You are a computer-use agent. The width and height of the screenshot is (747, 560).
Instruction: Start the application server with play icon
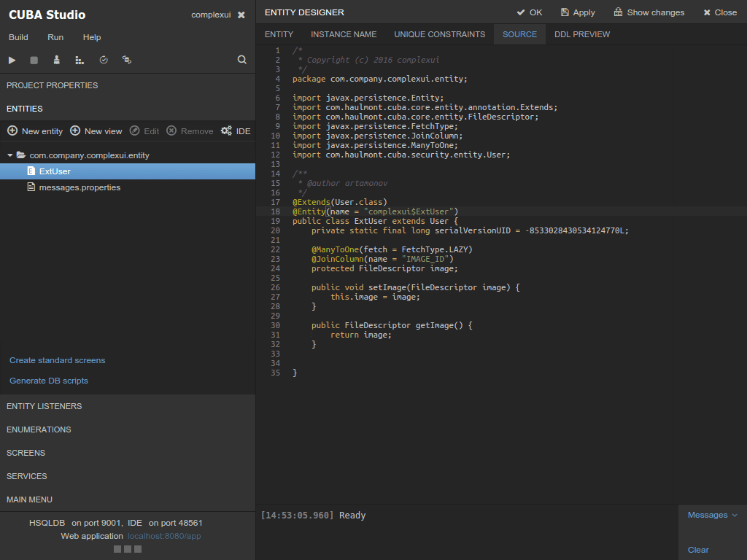[x=12, y=60]
